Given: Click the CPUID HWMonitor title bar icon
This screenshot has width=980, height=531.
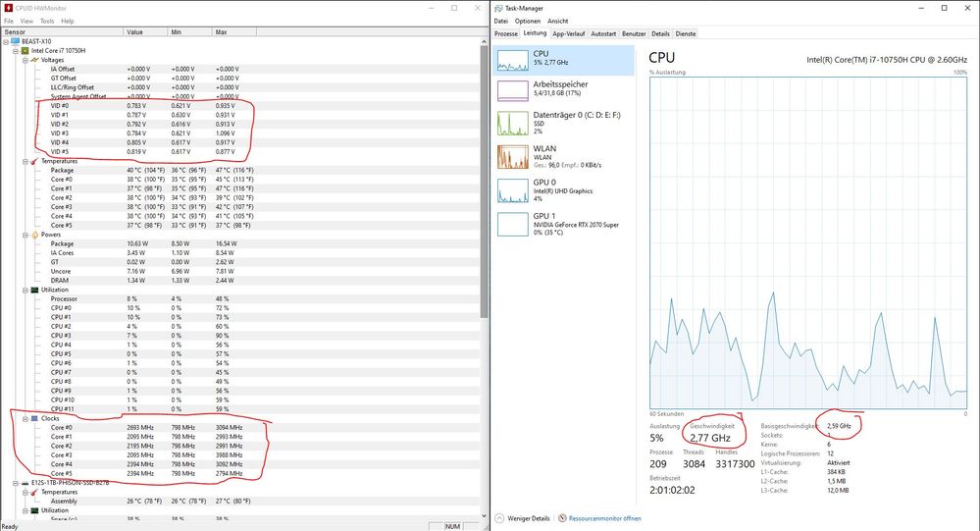Looking at the screenshot, I should [8, 8].
